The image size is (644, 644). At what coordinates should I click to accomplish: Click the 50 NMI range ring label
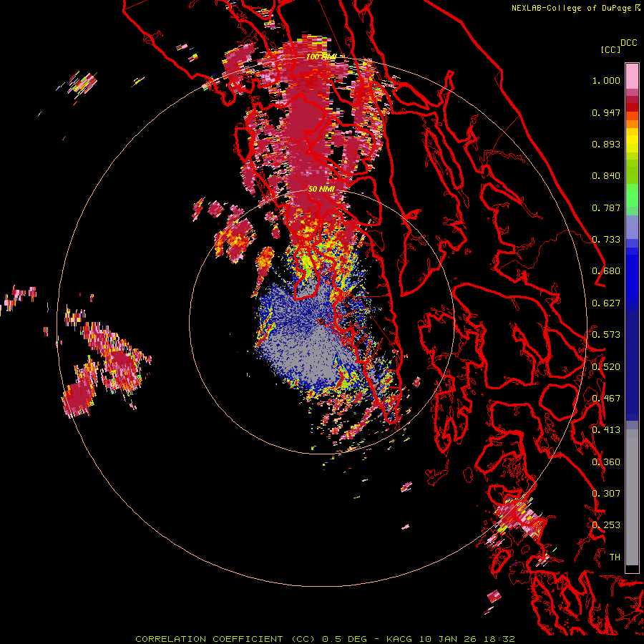tap(321, 189)
